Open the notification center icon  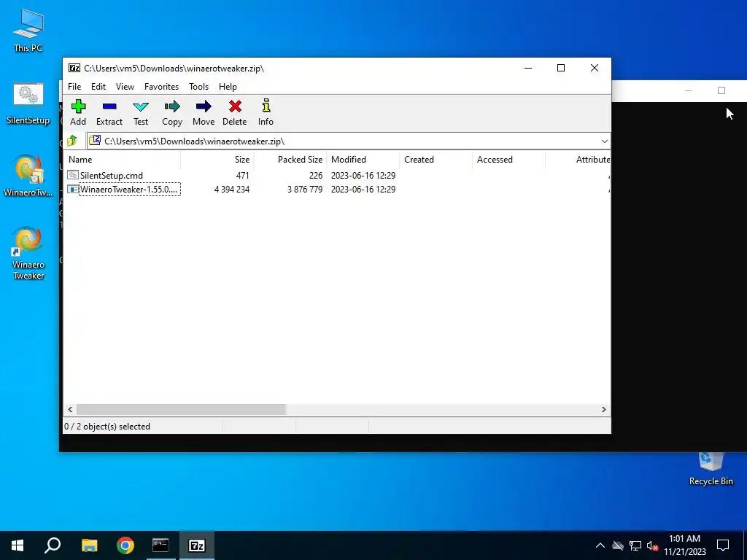click(723, 545)
